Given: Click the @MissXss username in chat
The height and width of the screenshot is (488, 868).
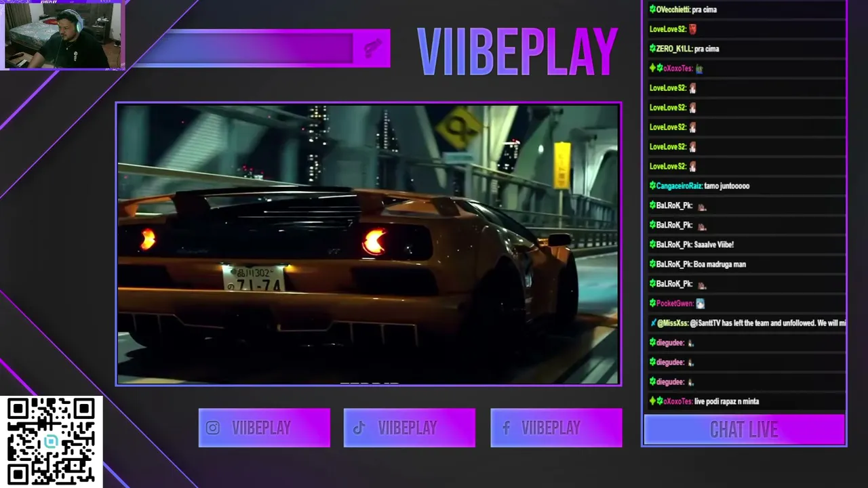Looking at the screenshot, I should 672,323.
